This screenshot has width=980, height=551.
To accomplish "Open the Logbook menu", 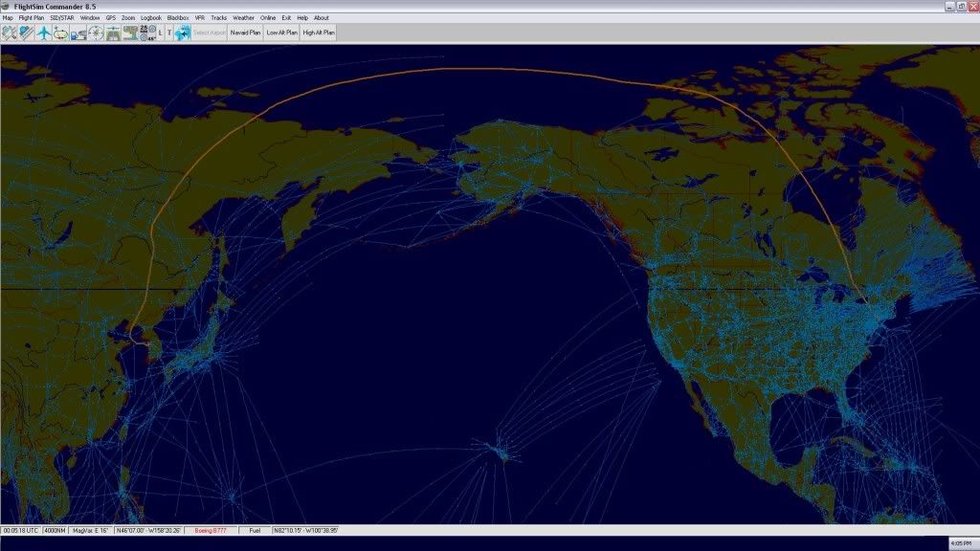I will click(x=150, y=18).
